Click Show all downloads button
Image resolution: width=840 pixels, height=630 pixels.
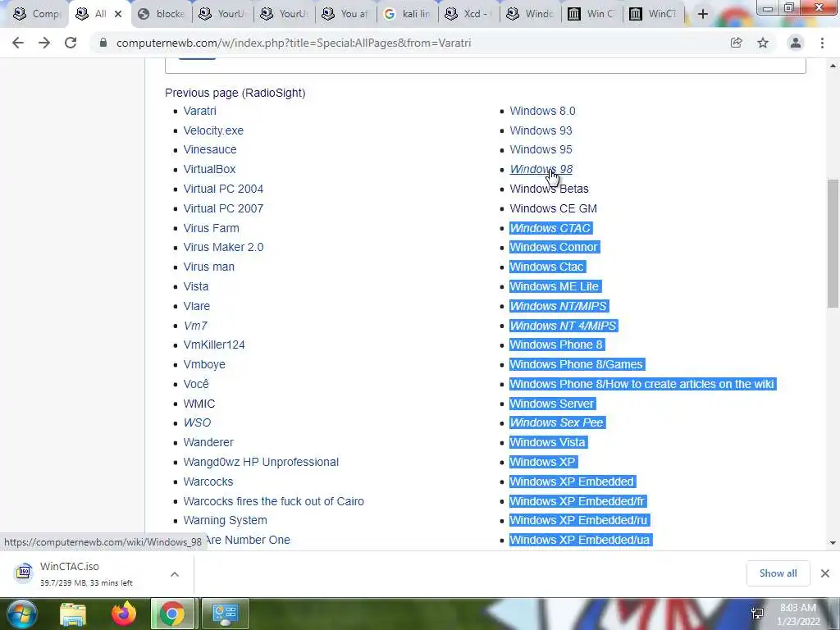tap(778, 573)
